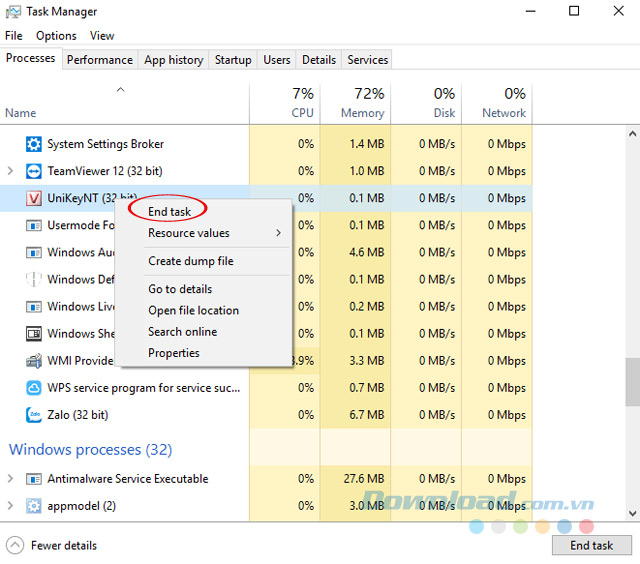Expand the Antimalware Service Executable entry

(x=11, y=479)
